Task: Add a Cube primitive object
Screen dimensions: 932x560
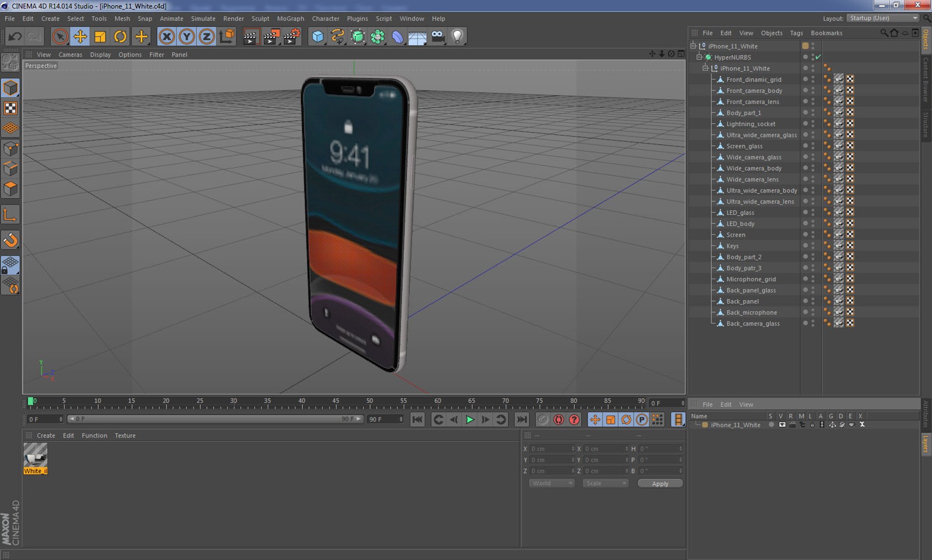Action: coord(318,36)
